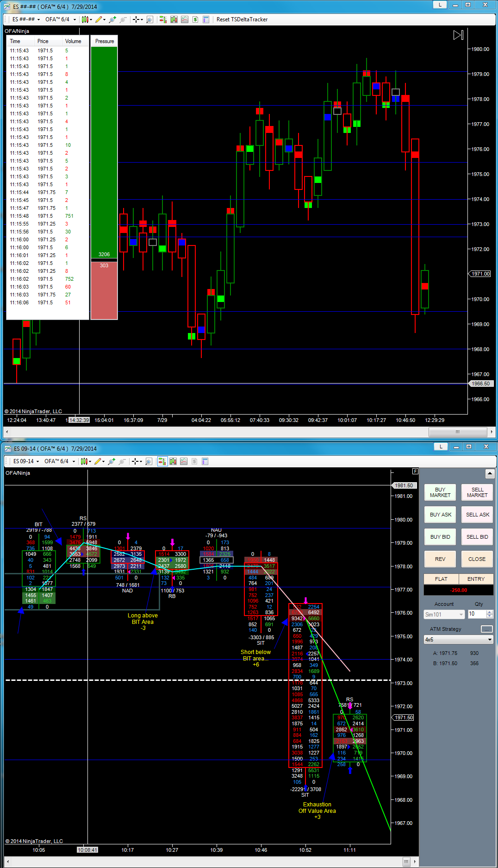Toggle Chart Trader icon in top ES ##-## window
498x868 pixels.
pos(163,19)
